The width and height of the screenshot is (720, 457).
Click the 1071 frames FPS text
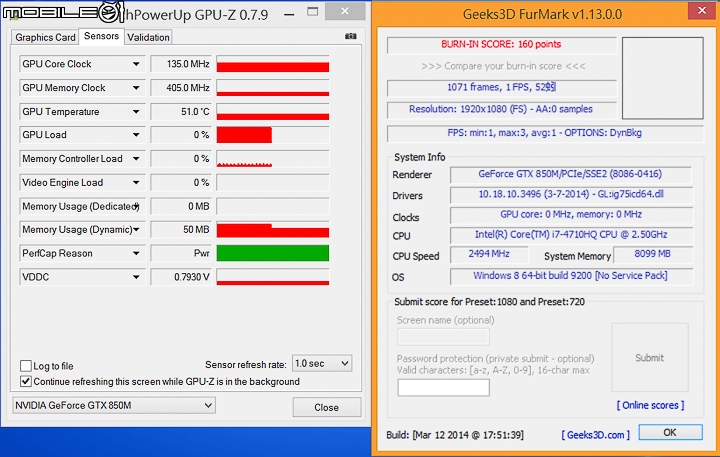[501, 87]
